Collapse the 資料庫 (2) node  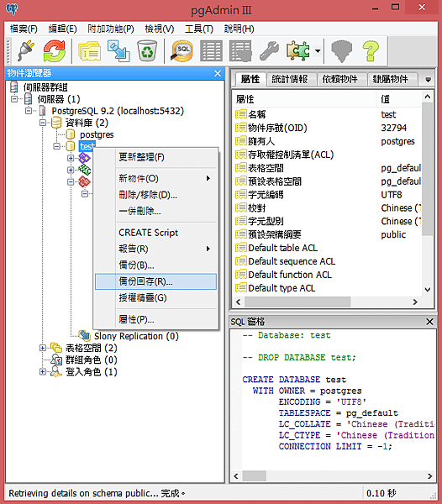[42, 123]
